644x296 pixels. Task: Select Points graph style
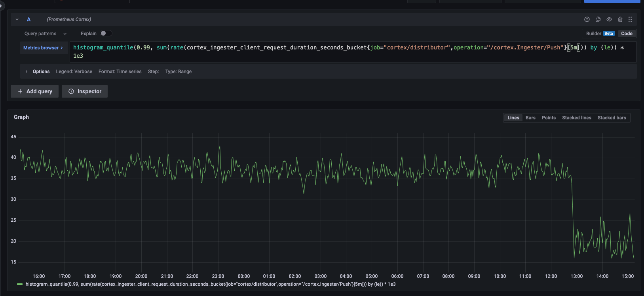[549, 118]
